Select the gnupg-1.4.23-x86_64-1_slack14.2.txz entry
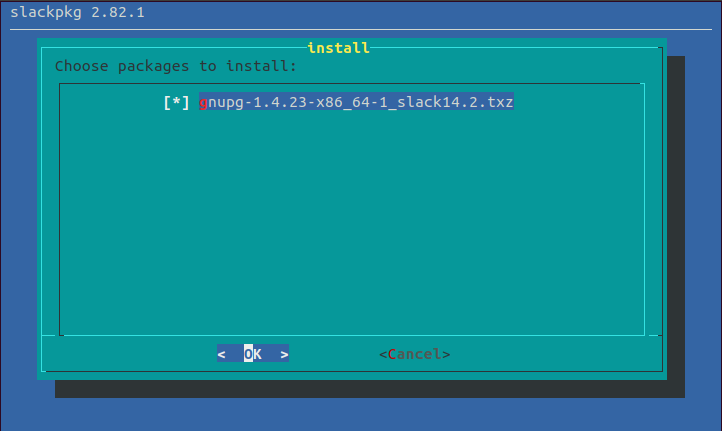The width and height of the screenshot is (722, 431). [356, 102]
